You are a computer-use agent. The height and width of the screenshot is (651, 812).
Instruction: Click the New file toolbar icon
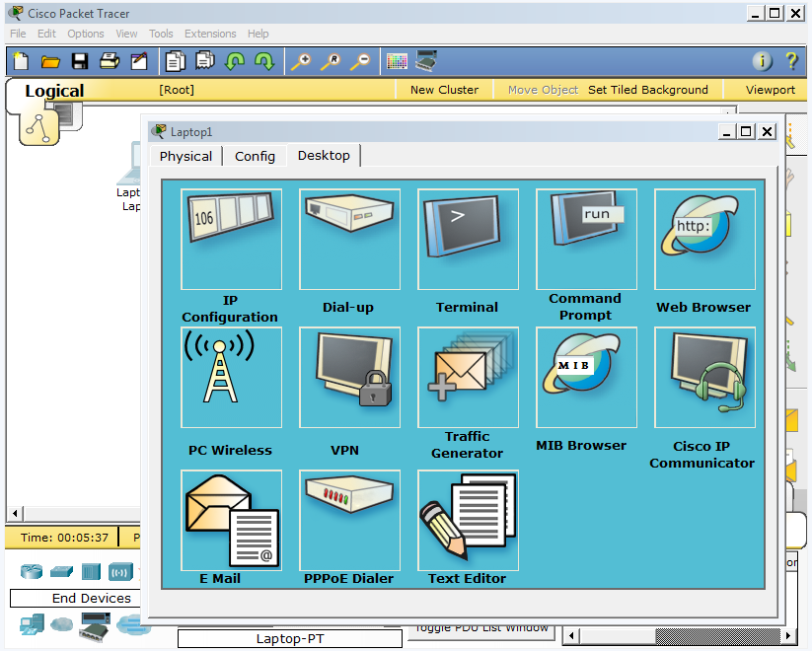(x=21, y=61)
